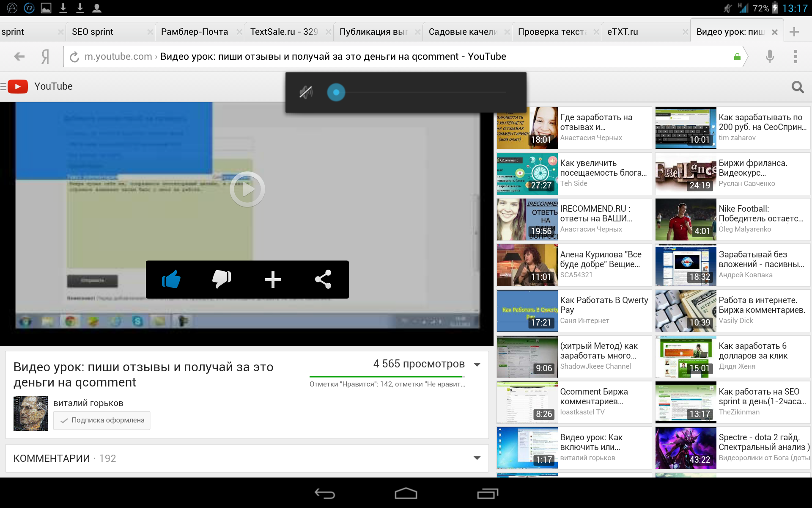This screenshot has width=812, height=508.
Task: Open channel 'виталий горьков' name link
Action: [x=88, y=403]
